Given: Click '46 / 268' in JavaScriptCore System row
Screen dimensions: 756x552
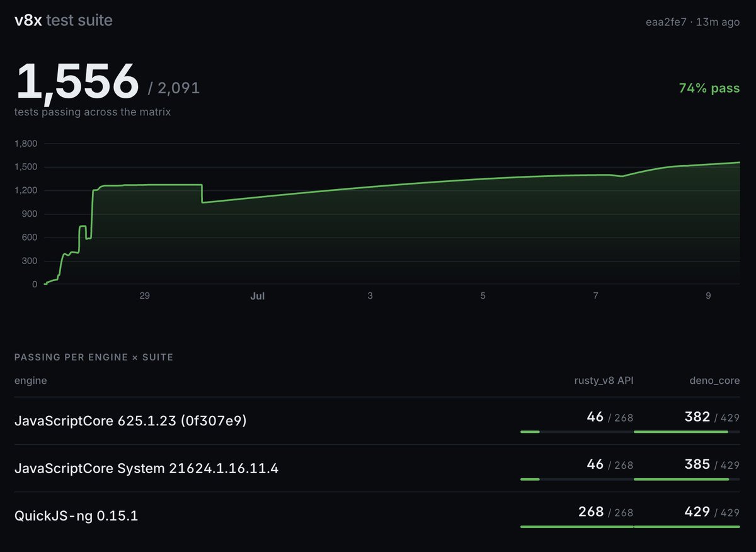Looking at the screenshot, I should tap(610, 464).
